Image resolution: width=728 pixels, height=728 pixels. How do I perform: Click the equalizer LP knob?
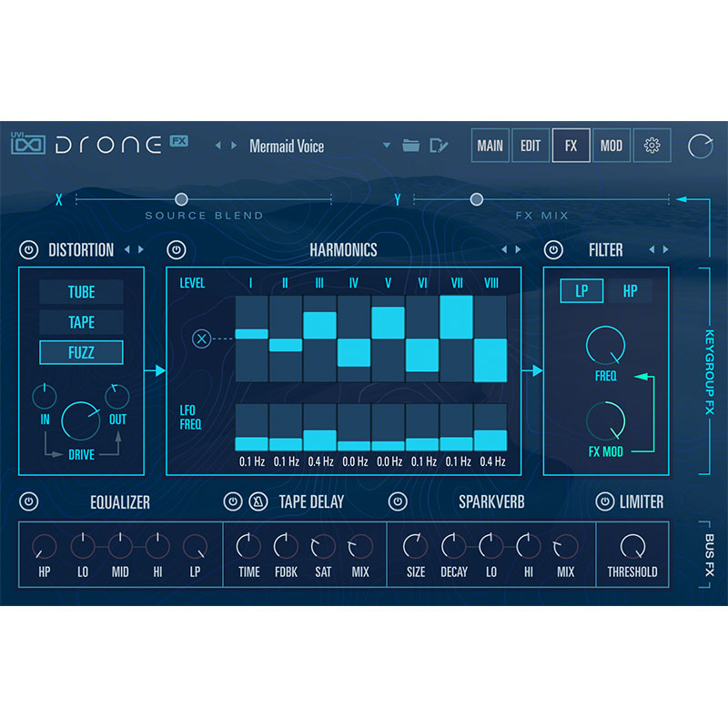click(195, 547)
